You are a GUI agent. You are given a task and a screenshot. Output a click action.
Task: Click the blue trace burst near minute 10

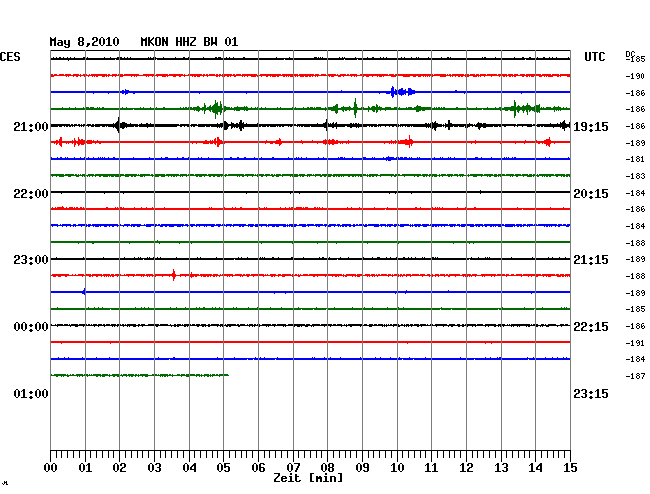tap(402, 92)
